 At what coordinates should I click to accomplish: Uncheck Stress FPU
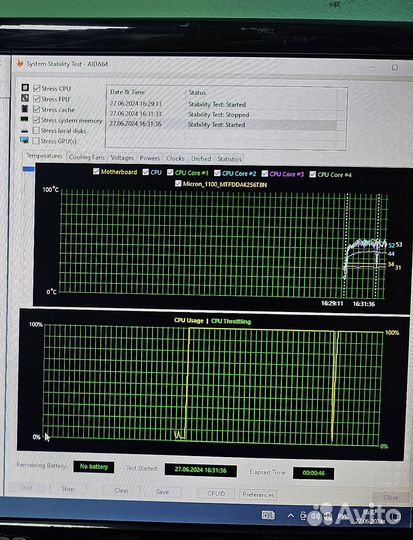pyautogui.click(x=37, y=99)
